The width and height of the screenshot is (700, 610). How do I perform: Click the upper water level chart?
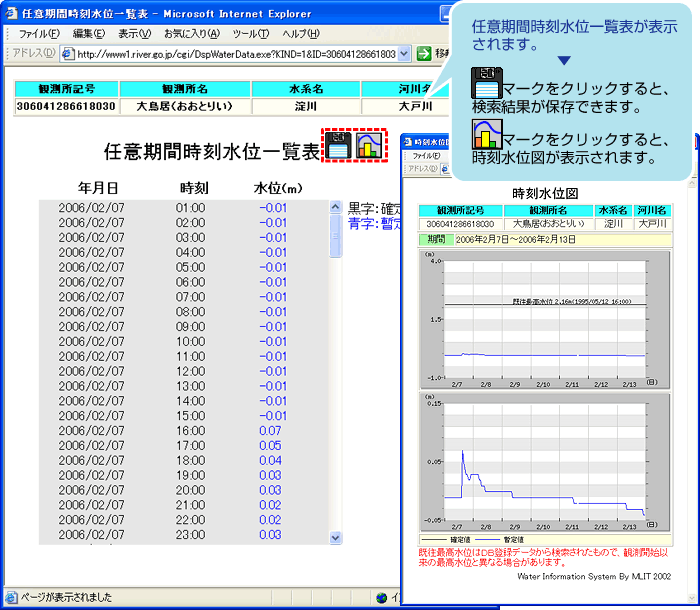[x=543, y=316]
